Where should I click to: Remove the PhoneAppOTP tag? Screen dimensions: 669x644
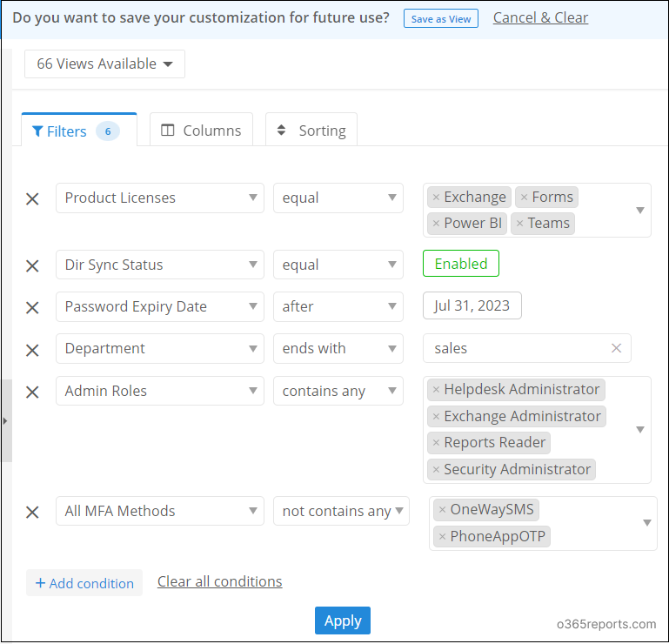coord(443,537)
